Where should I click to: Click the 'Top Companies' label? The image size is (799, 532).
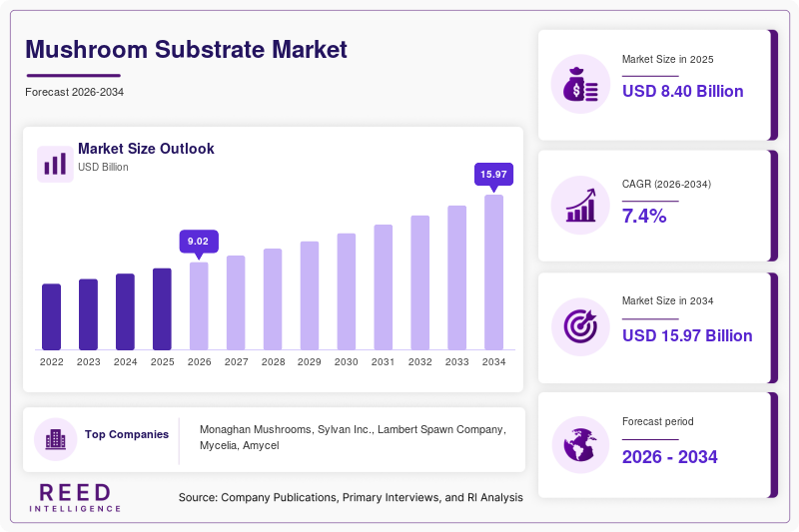coord(127,434)
